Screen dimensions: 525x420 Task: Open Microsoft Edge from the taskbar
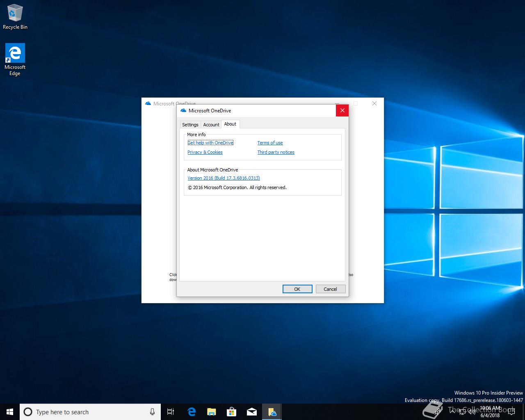[x=192, y=412]
